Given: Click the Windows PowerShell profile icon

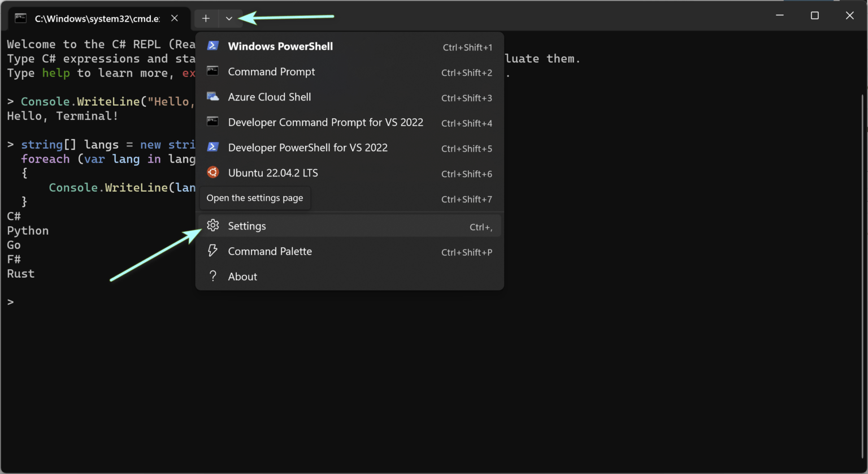Looking at the screenshot, I should [212, 46].
